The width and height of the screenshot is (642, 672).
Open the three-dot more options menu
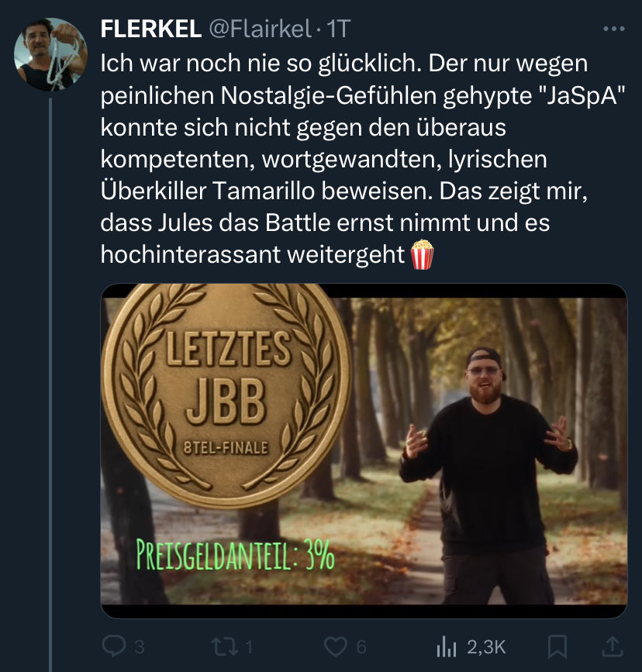613,29
